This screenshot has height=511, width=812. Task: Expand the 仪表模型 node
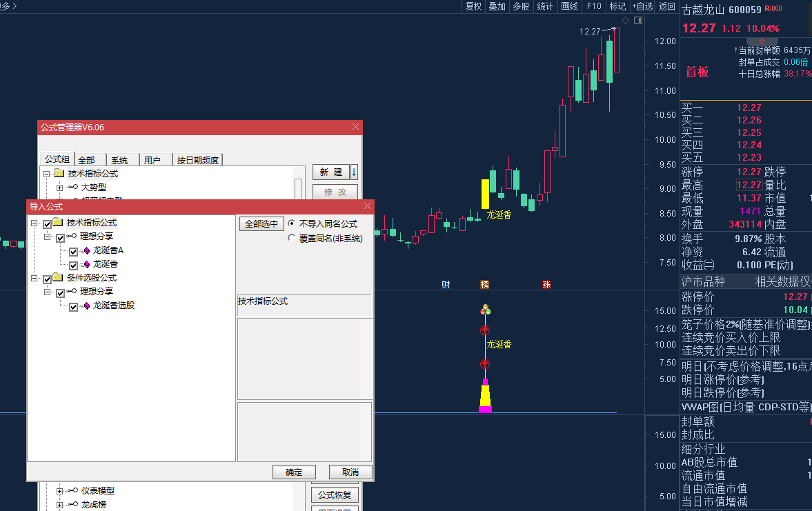[59, 491]
